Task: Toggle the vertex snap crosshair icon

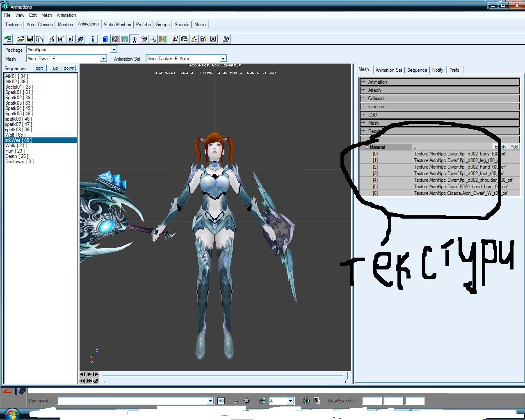Action: pyautogui.click(x=247, y=401)
